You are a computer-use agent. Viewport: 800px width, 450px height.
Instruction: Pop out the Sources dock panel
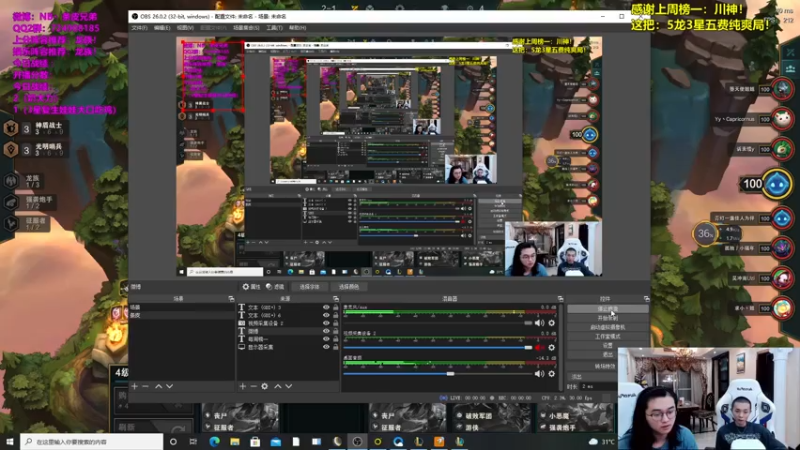(336, 298)
